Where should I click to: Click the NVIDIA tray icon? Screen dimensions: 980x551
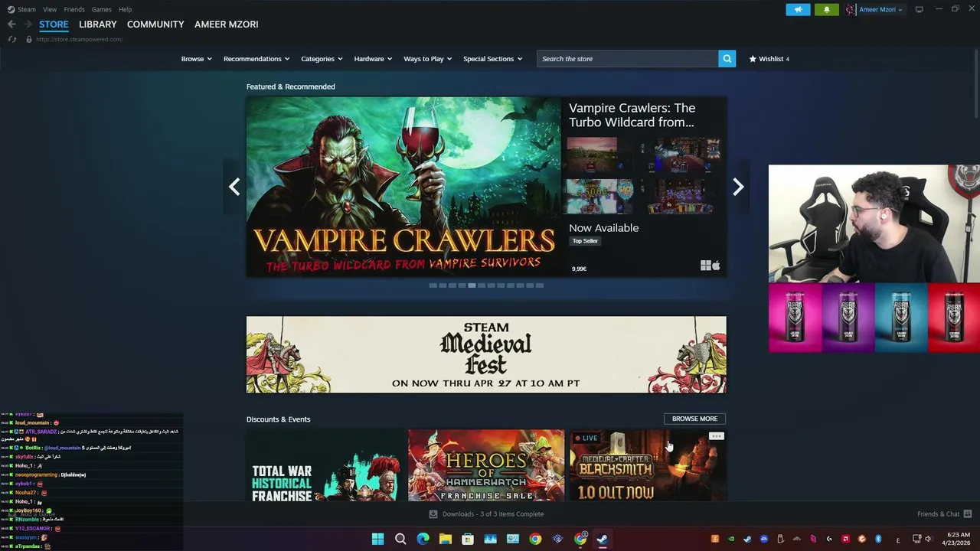pyautogui.click(x=730, y=539)
